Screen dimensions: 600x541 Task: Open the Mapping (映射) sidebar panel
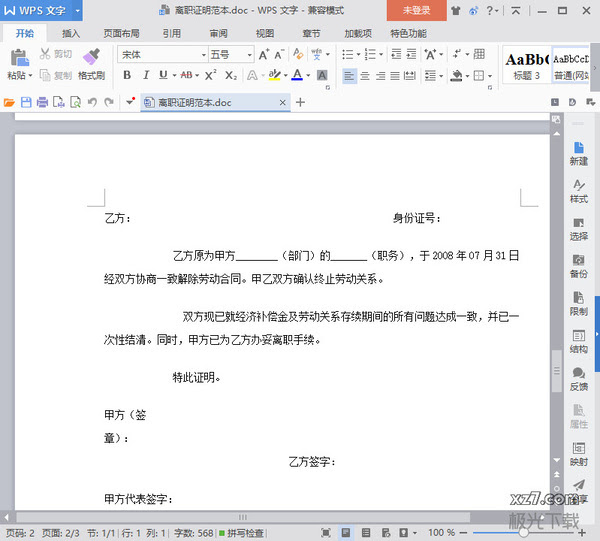tap(579, 454)
